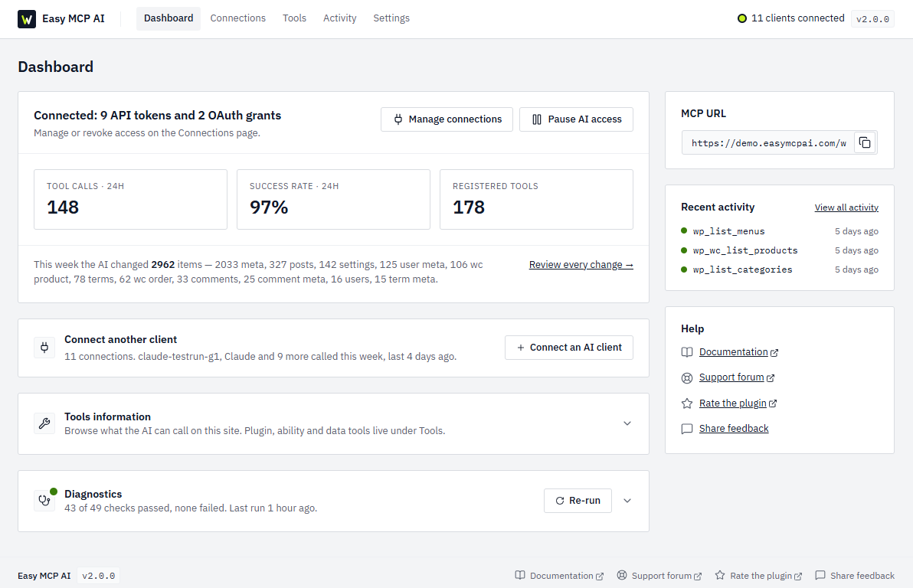Screen dimensions: 913x588
Task: Click the connection status dot in the header
Action: tap(741, 18)
